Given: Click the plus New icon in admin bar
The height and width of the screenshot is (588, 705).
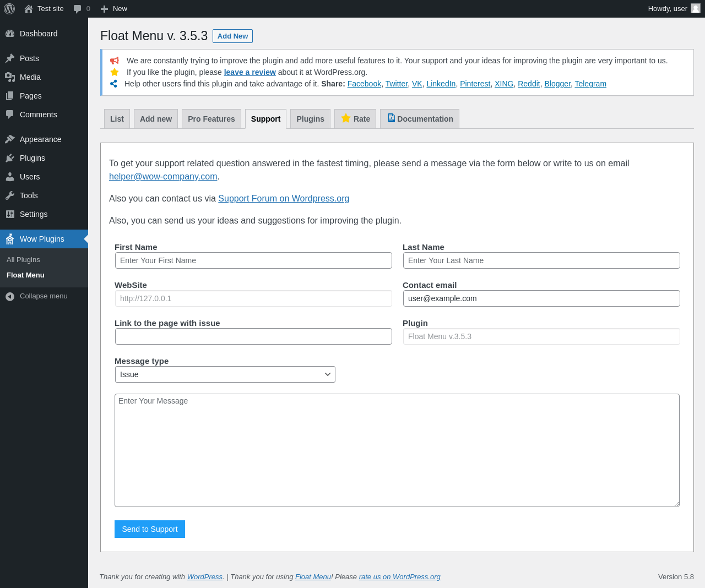Looking at the screenshot, I should pyautogui.click(x=104, y=9).
